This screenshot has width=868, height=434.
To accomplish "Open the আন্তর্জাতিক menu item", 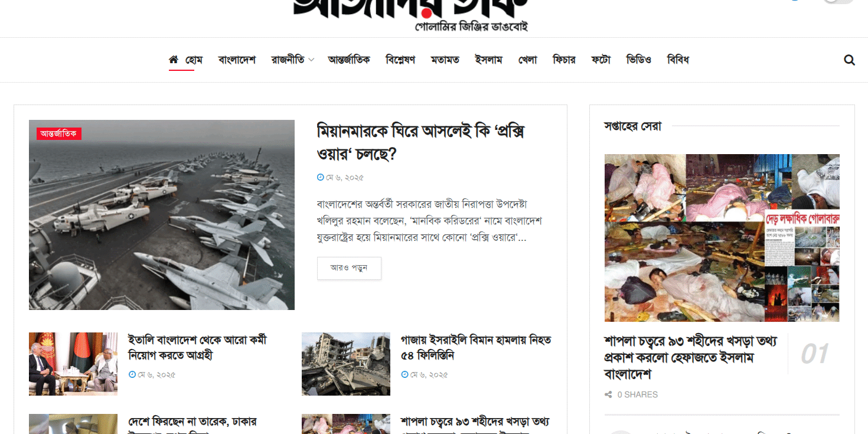I will (349, 60).
